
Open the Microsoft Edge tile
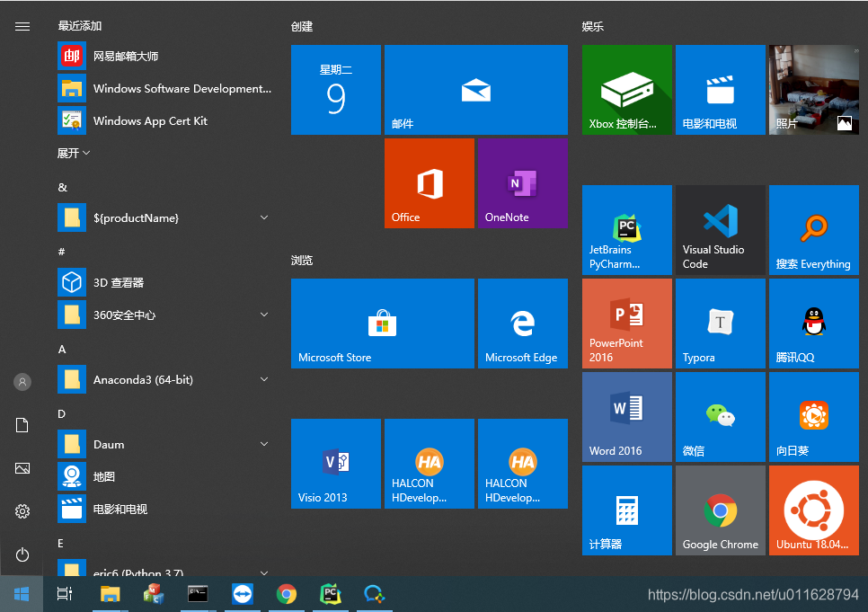pyautogui.click(x=523, y=324)
